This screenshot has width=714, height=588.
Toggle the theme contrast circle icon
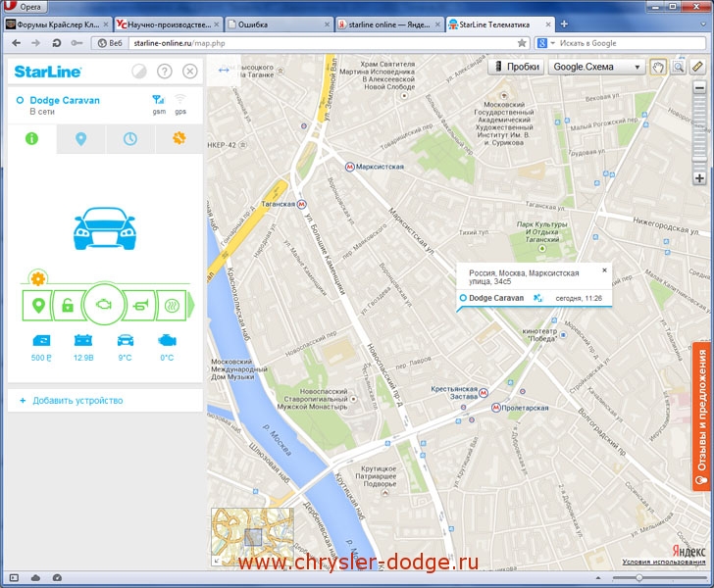point(139,71)
